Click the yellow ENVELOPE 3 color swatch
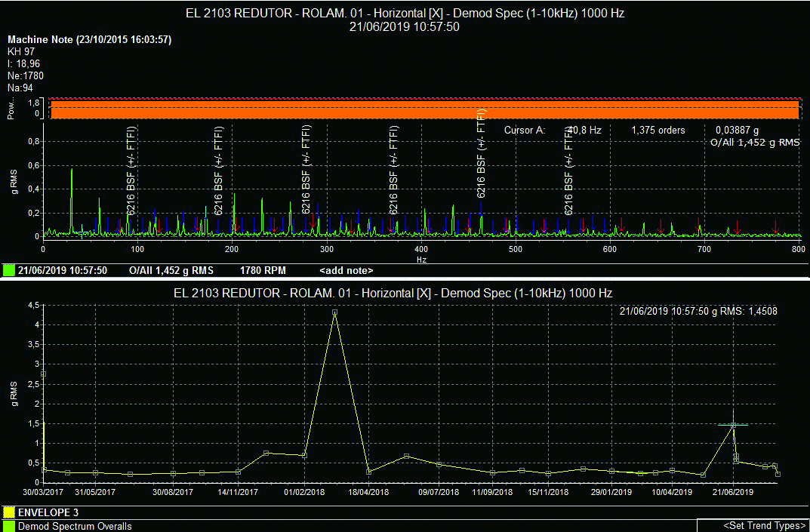Image resolution: width=810 pixels, height=532 pixels. pyautogui.click(x=9, y=513)
